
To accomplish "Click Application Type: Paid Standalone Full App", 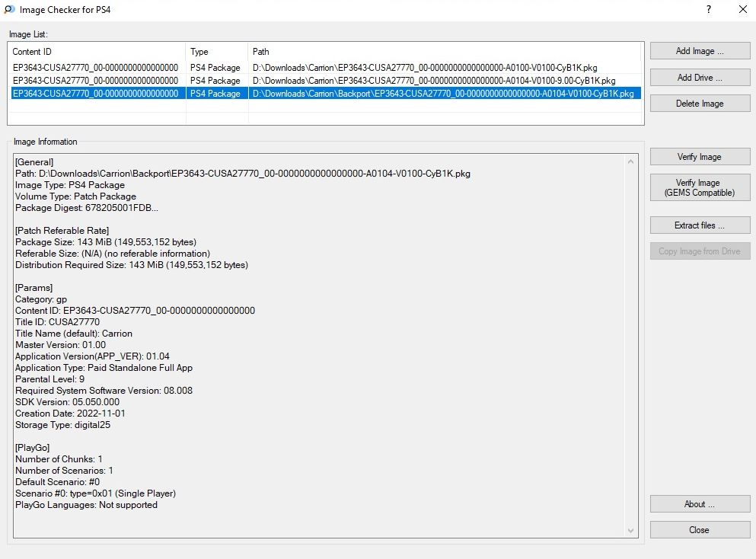I will pyautogui.click(x=104, y=368).
